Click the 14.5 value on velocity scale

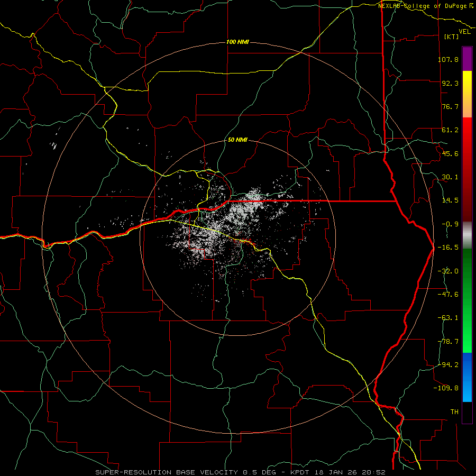click(x=450, y=200)
